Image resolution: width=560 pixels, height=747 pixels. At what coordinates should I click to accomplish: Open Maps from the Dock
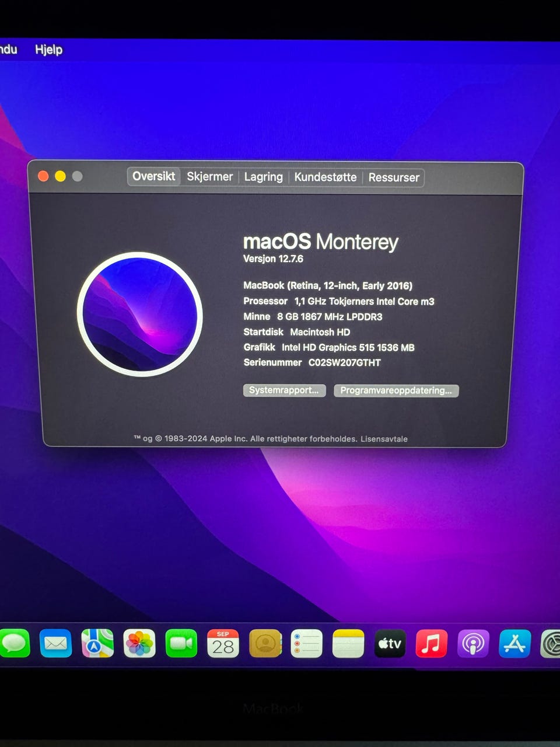[97, 643]
